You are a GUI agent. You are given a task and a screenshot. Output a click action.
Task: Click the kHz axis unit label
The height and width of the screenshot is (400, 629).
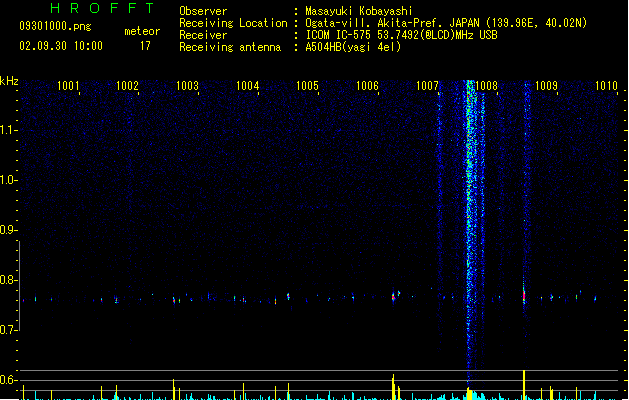pyautogui.click(x=9, y=81)
